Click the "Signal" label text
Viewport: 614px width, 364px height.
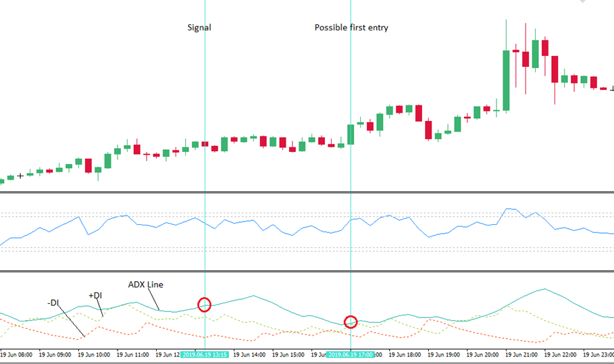click(199, 28)
